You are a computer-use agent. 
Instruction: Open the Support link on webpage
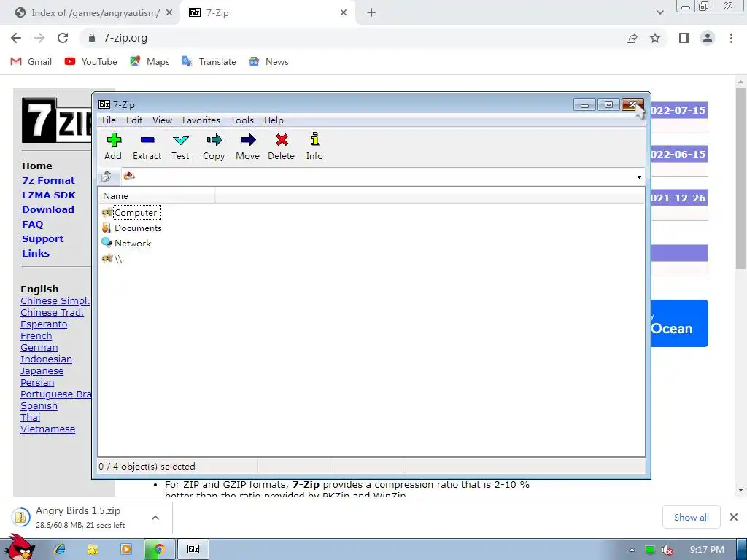pyautogui.click(x=42, y=239)
